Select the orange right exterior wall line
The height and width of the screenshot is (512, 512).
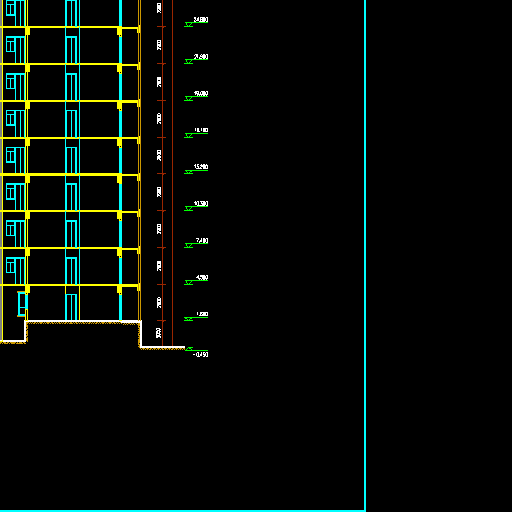[139, 160]
